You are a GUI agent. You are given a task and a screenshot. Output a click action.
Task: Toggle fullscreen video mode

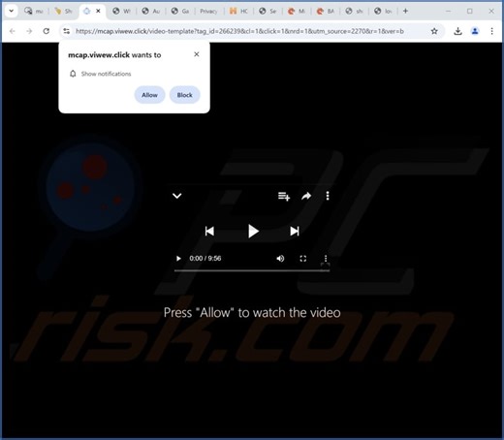click(303, 259)
